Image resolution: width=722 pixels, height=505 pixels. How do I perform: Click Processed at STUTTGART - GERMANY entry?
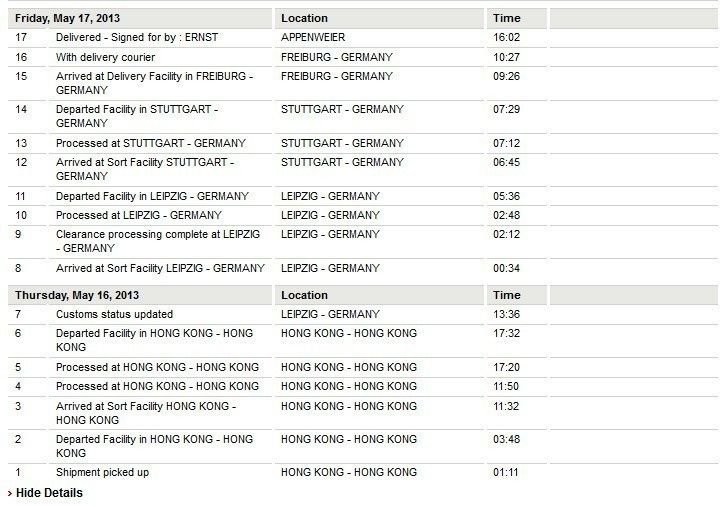(x=151, y=143)
